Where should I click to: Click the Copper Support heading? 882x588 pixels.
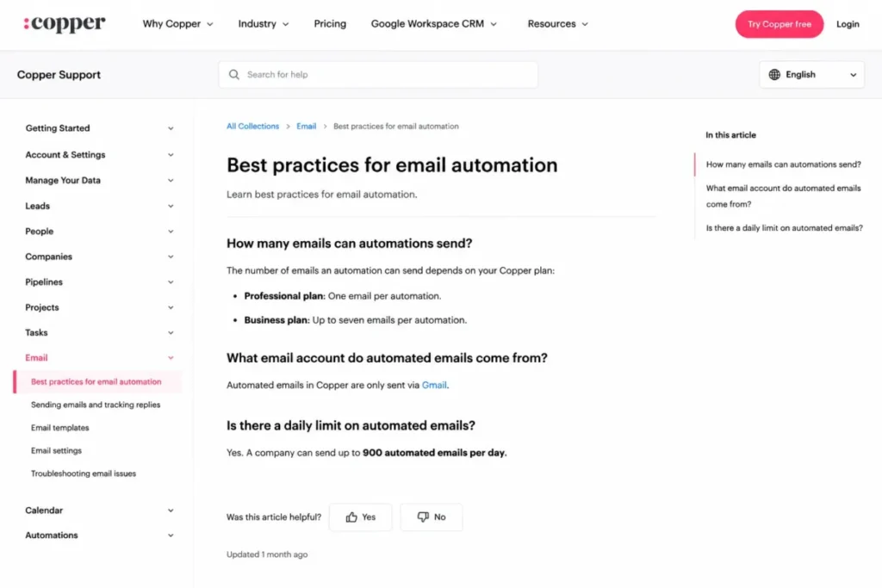pos(59,75)
